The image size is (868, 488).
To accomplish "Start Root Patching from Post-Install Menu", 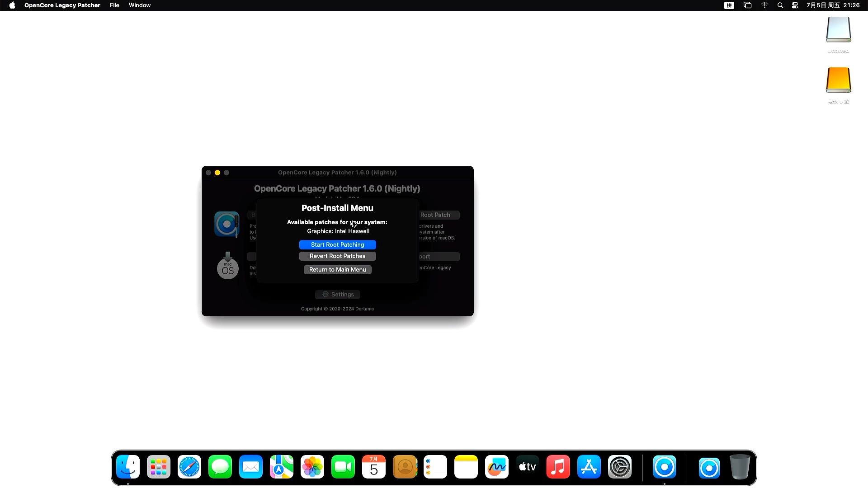I will (x=337, y=244).
